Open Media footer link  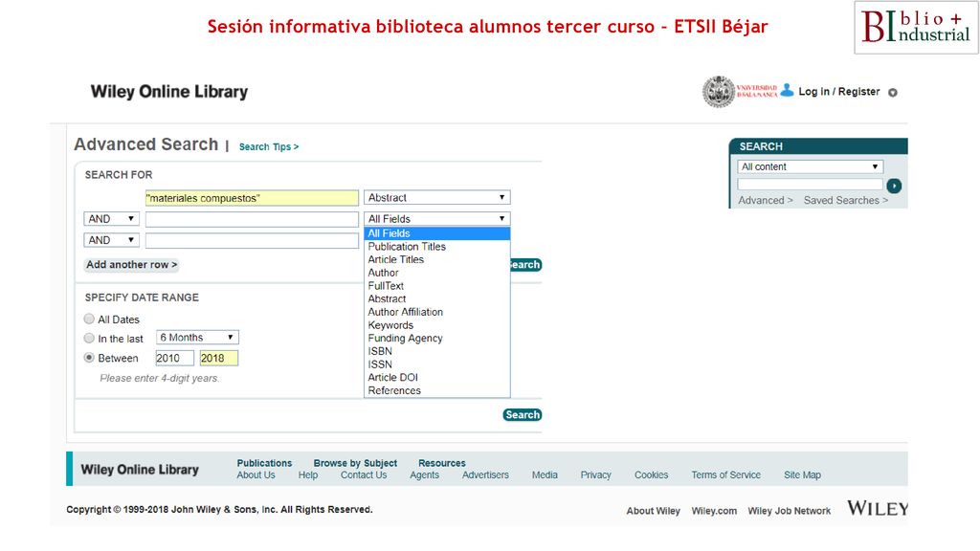(545, 474)
